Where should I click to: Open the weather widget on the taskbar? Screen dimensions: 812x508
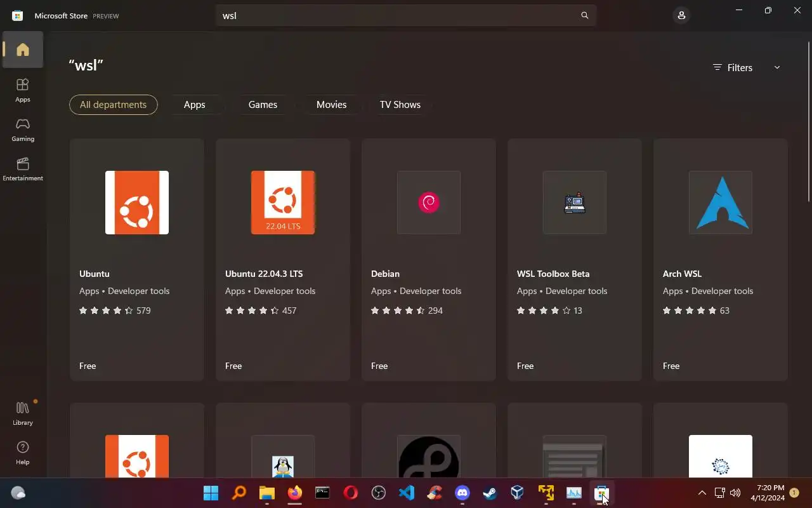coord(18,493)
